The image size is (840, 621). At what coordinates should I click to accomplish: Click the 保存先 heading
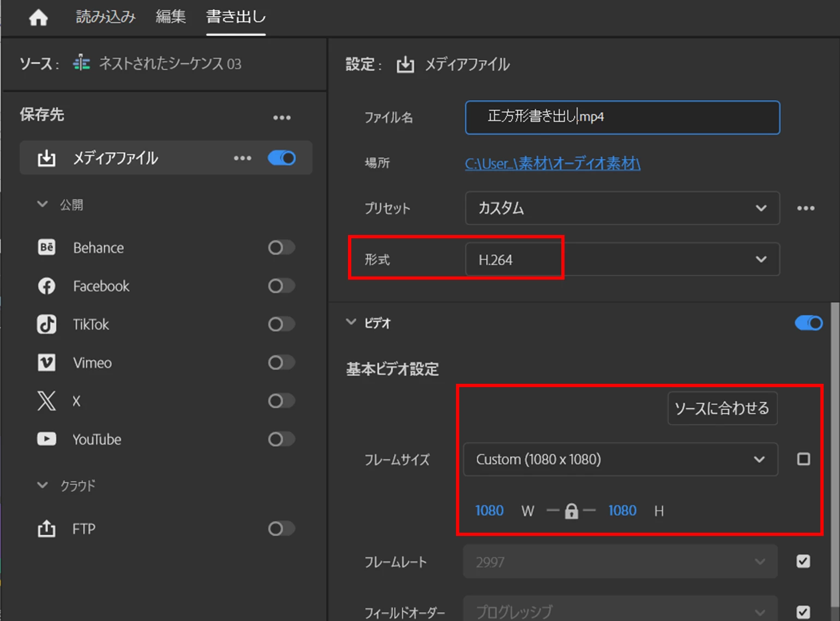[x=42, y=114]
